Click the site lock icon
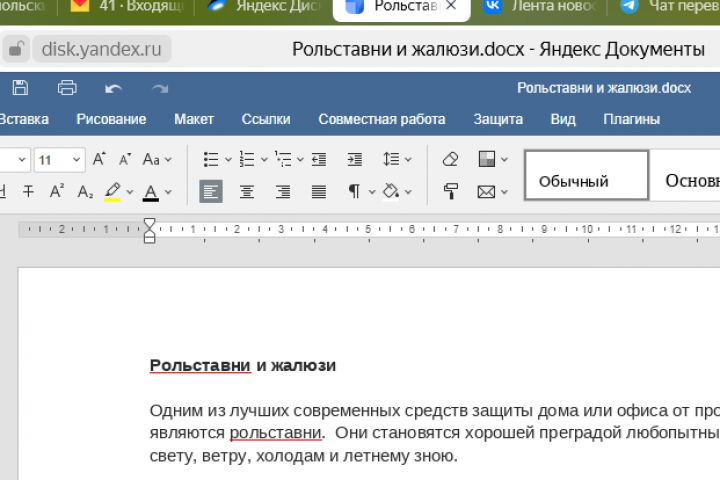The width and height of the screenshot is (720, 480). [x=16, y=49]
